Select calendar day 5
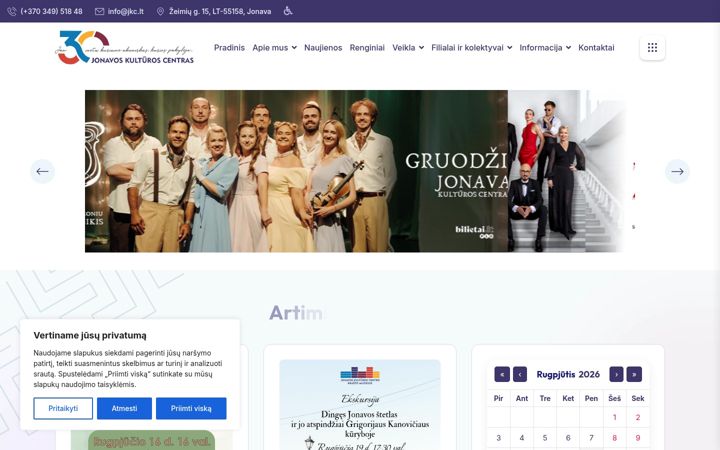Image resolution: width=720 pixels, height=450 pixels. 545,438
